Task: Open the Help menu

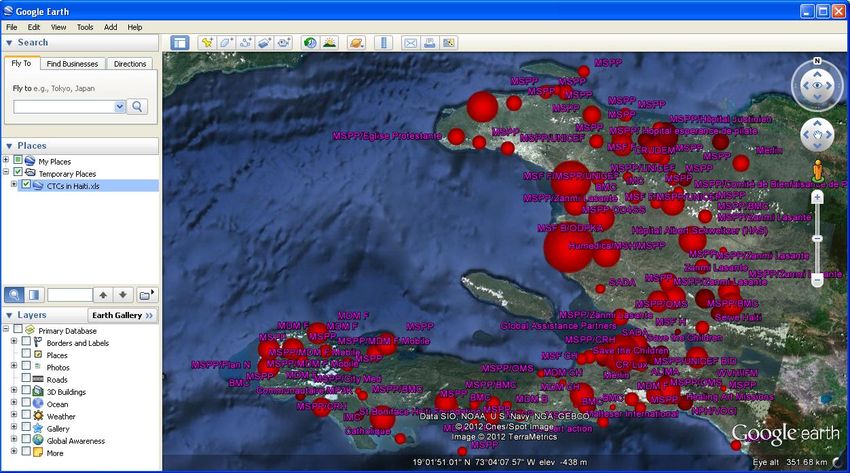Action: pyautogui.click(x=134, y=27)
